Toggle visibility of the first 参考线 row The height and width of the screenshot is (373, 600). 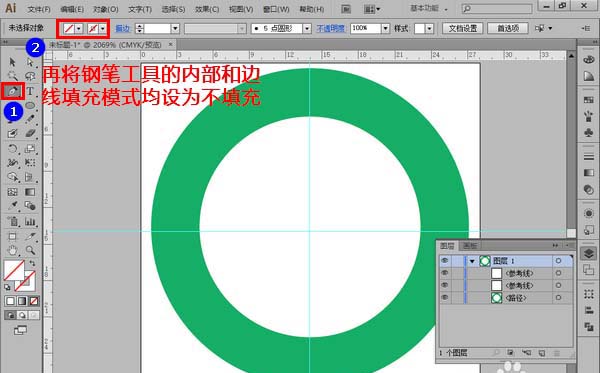click(444, 273)
